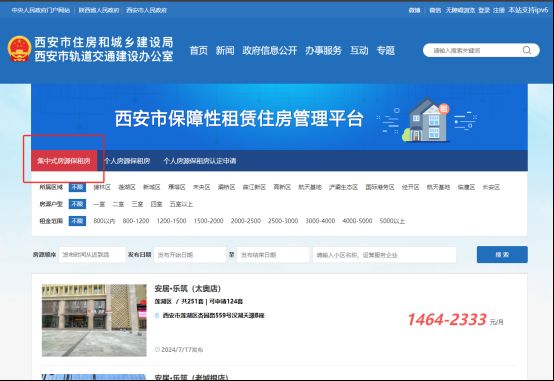
Task: Open the 专题 nav item
Action: pos(385,51)
